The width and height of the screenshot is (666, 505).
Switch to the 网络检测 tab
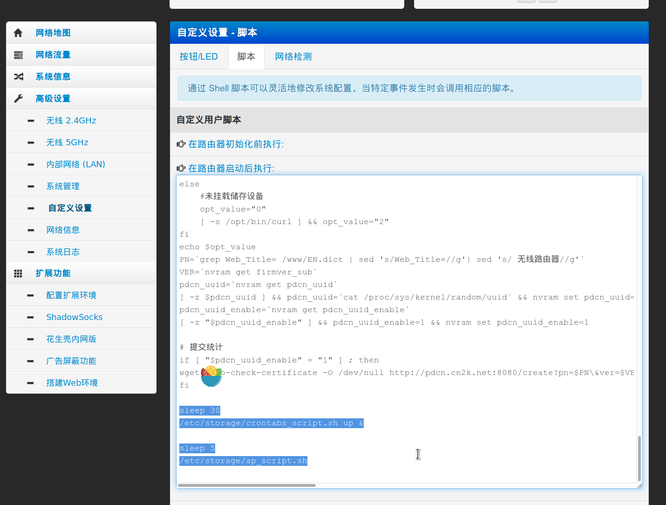click(x=293, y=57)
